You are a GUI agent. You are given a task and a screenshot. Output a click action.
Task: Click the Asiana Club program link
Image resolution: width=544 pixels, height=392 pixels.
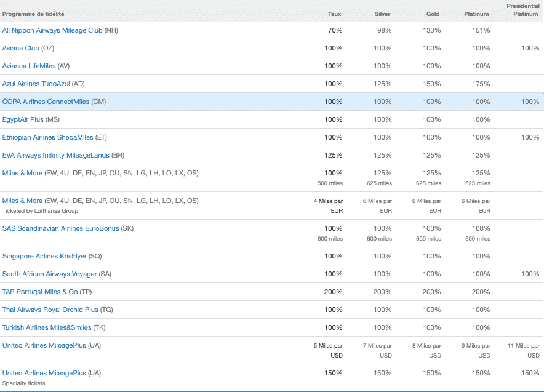pos(20,48)
